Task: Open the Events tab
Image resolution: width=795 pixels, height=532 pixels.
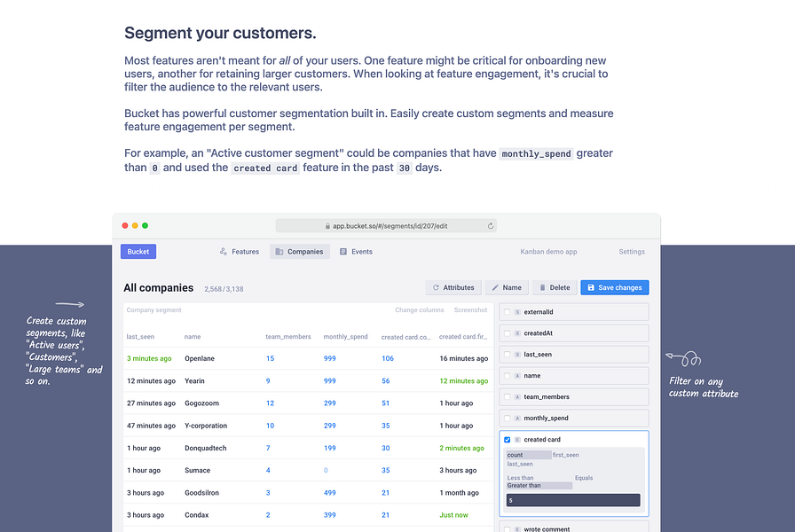Action: click(356, 251)
